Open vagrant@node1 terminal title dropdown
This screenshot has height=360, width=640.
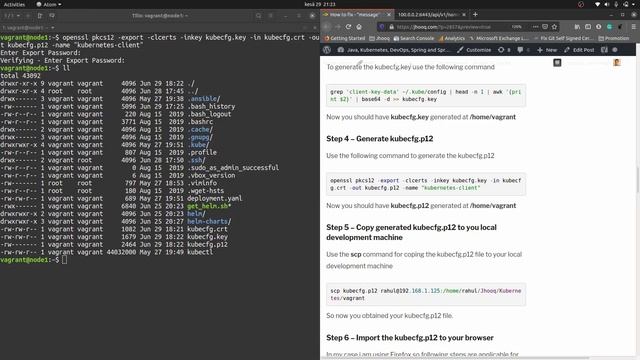click(x=28, y=28)
